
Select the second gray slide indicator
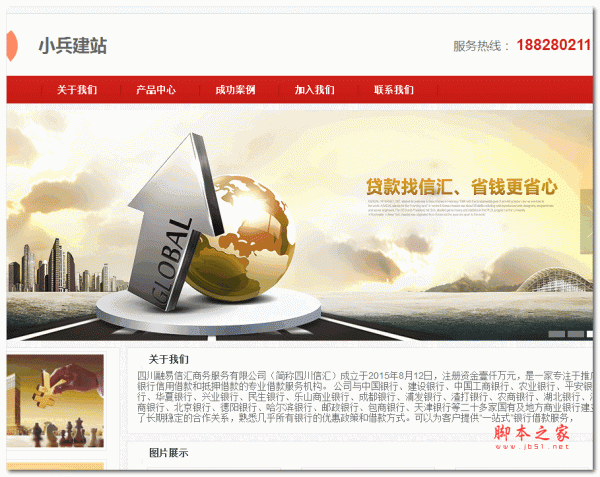point(576,334)
